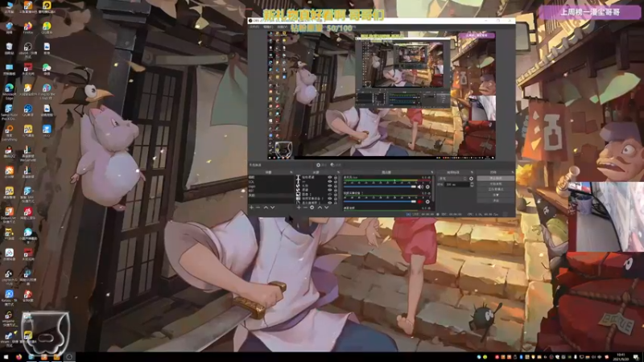
Task: Add a new source in OBS
Action: pos(299,208)
